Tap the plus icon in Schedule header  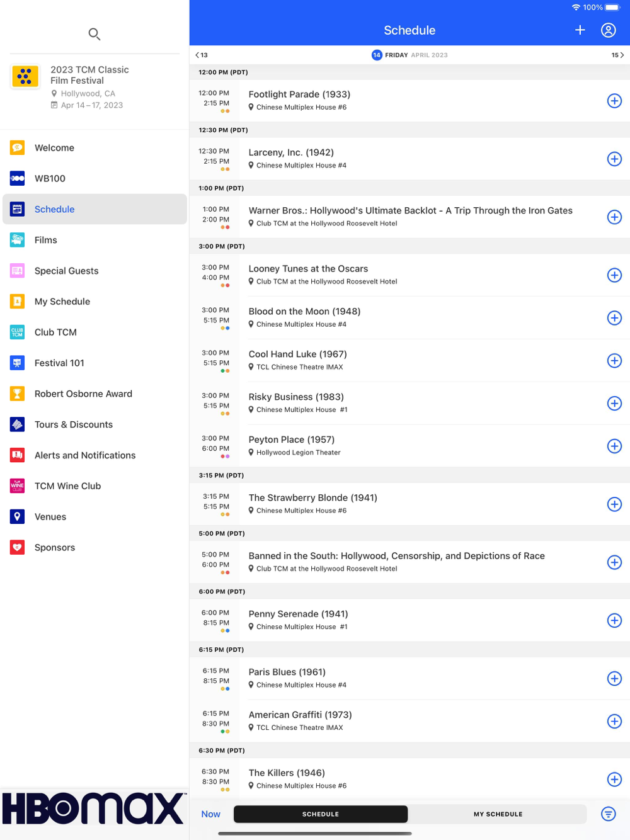coord(580,30)
